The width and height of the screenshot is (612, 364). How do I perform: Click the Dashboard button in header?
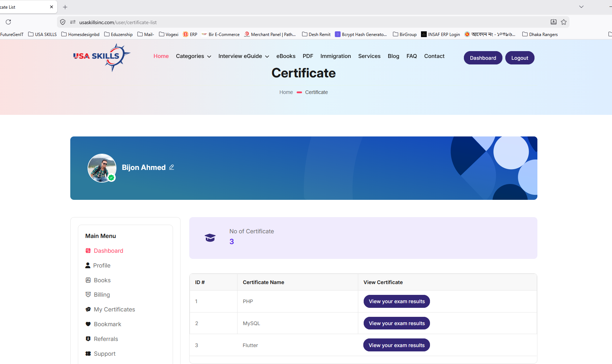(x=483, y=58)
